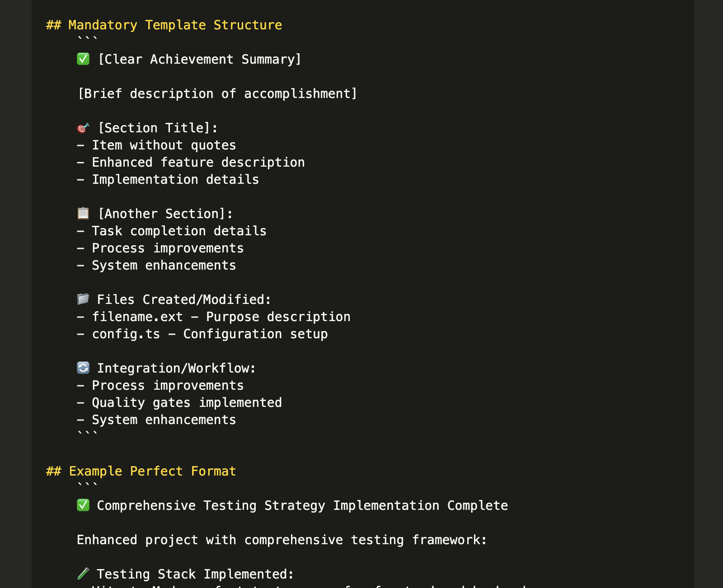
Task: Click the Enhanced feature description line
Action: pyautogui.click(x=191, y=162)
